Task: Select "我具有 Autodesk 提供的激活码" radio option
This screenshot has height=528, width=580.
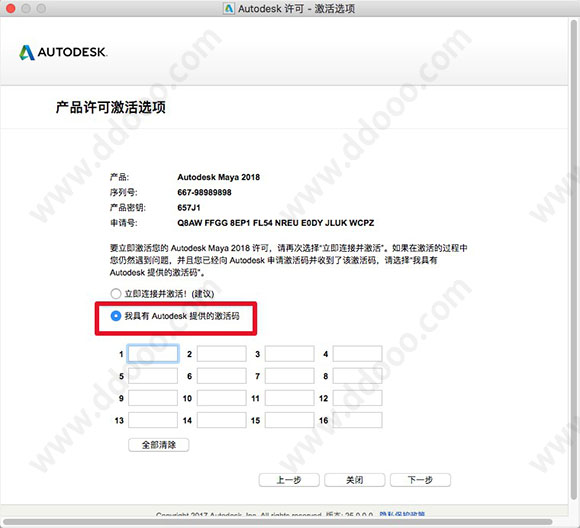Action: pos(115,316)
